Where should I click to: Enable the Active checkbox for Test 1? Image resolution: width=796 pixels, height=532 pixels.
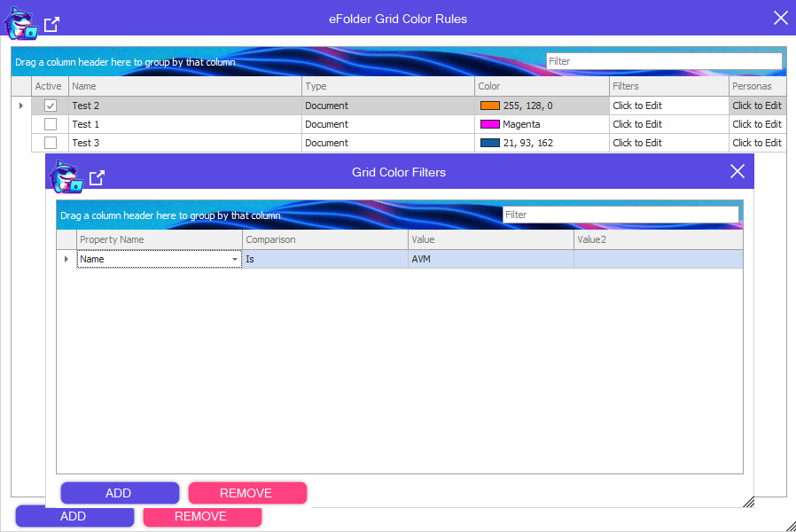51,124
